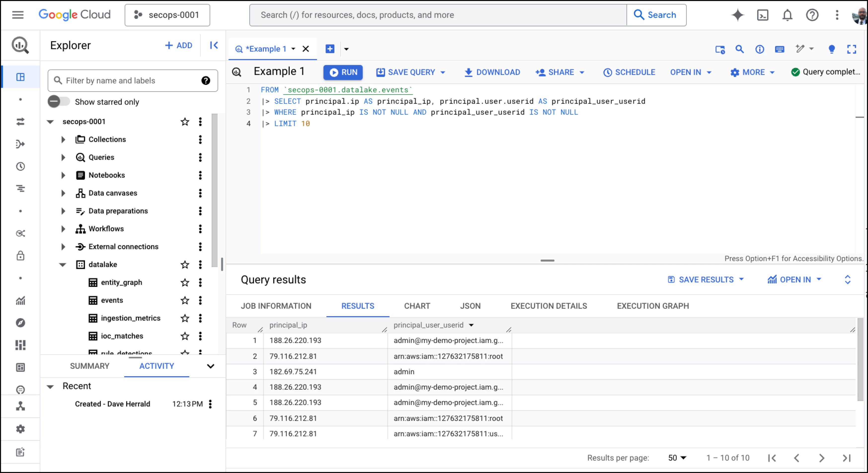
Task: Click the lightbulb tips icon
Action: (831, 49)
